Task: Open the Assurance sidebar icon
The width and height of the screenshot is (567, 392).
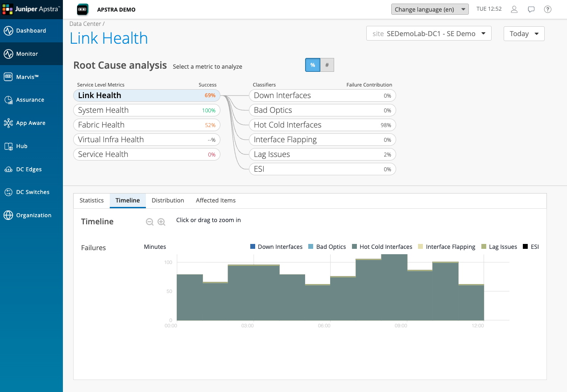Action: (x=8, y=100)
